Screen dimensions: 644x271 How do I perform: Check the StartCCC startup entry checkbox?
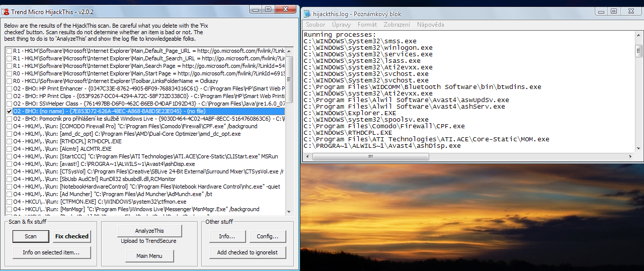[x=10, y=156]
